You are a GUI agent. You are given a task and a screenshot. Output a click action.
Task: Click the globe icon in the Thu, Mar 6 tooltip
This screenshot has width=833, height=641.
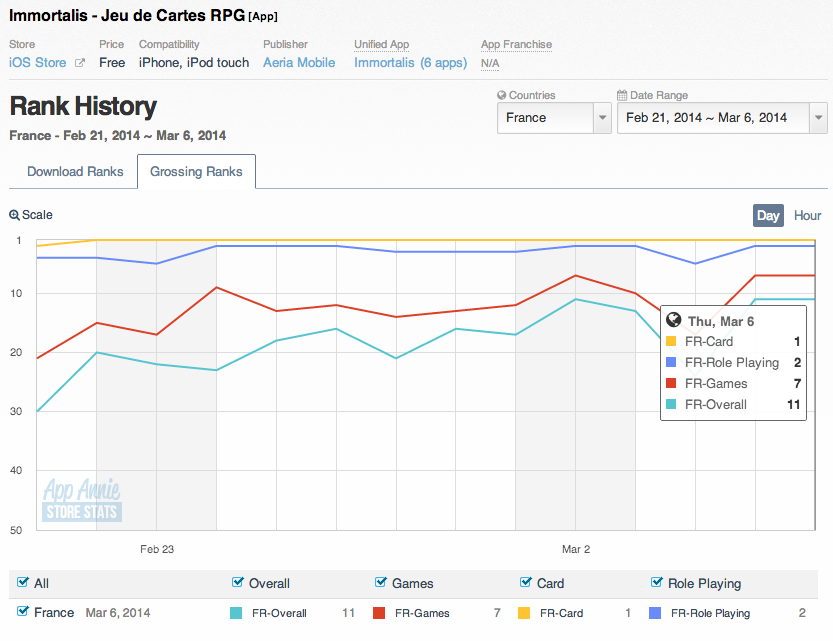tap(674, 320)
